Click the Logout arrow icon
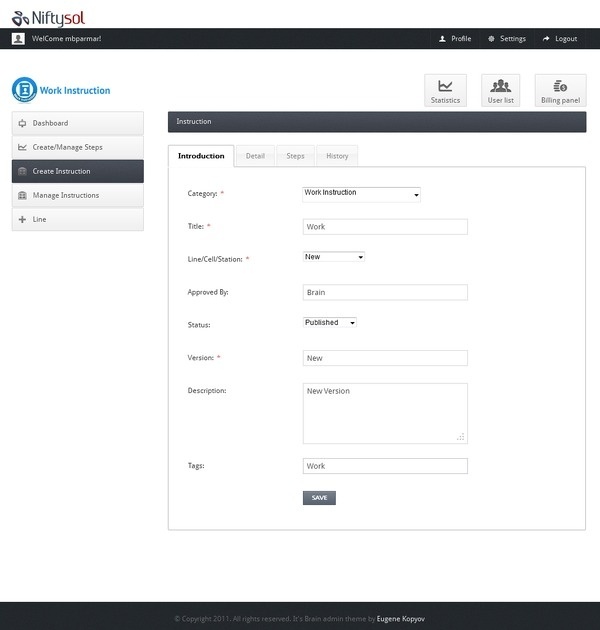This screenshot has height=630, width=600. (x=546, y=39)
